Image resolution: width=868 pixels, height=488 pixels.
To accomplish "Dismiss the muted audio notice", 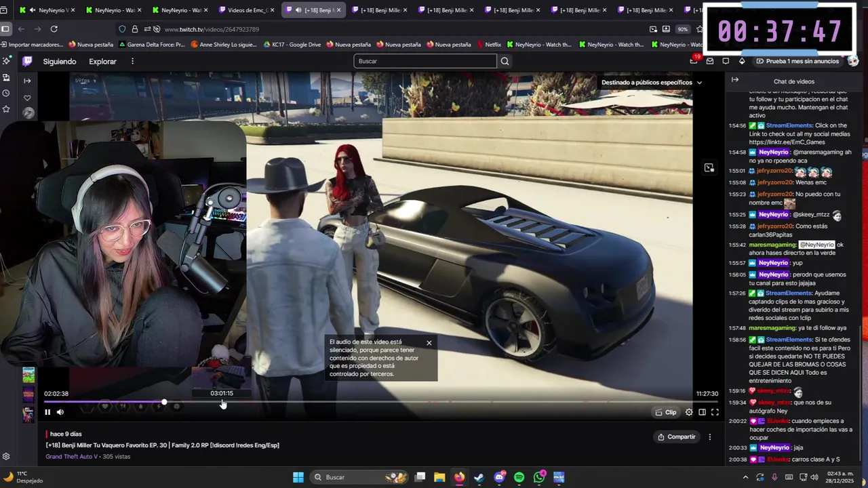I will click(x=429, y=343).
